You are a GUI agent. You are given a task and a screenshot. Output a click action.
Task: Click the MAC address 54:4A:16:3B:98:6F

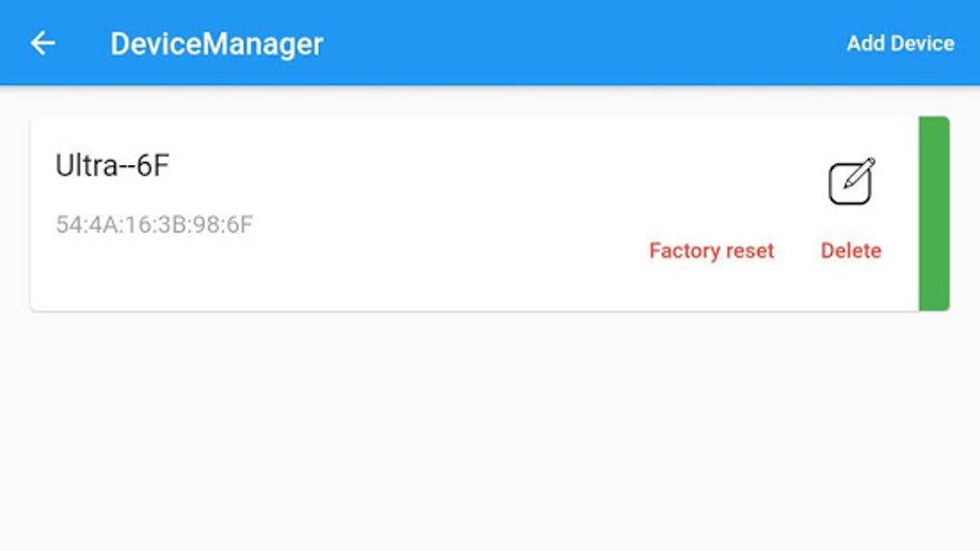154,225
